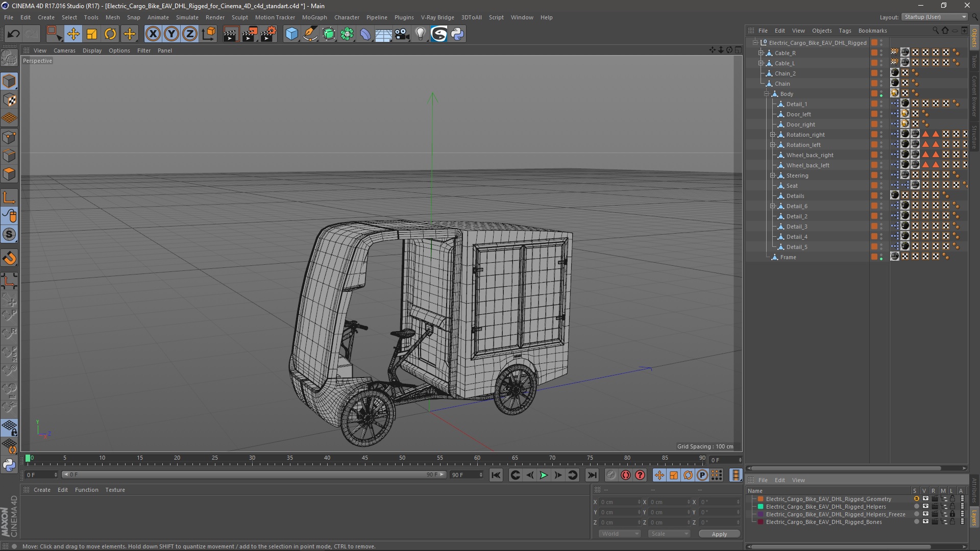Click the Rigged_Helpers layer color swatch
980x551 pixels.
pos(761,507)
